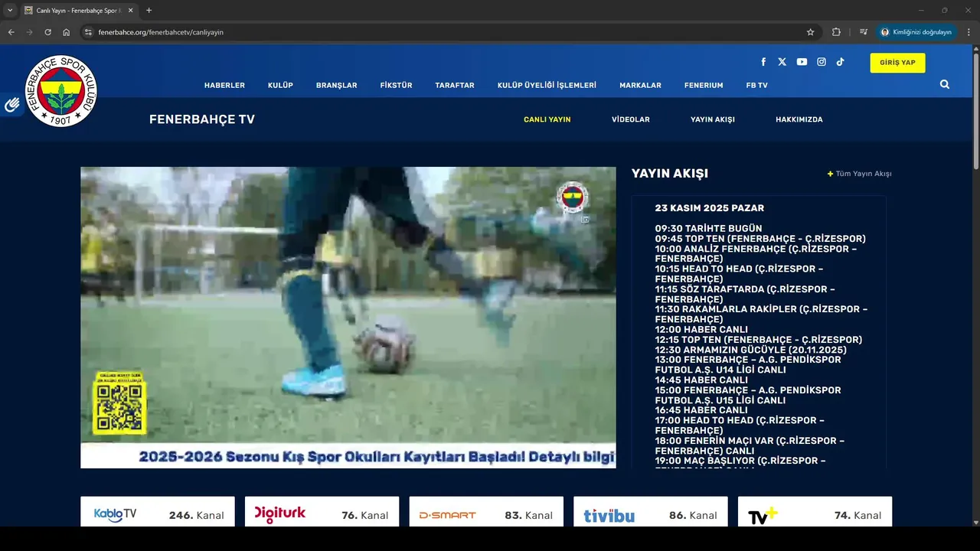
Task: Open the TikTok social icon
Action: 840,62
